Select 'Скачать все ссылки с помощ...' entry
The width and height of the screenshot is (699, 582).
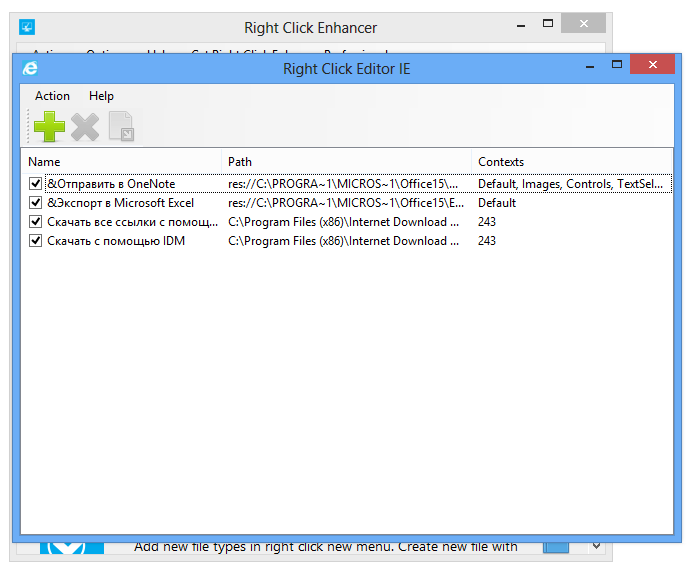(132, 222)
